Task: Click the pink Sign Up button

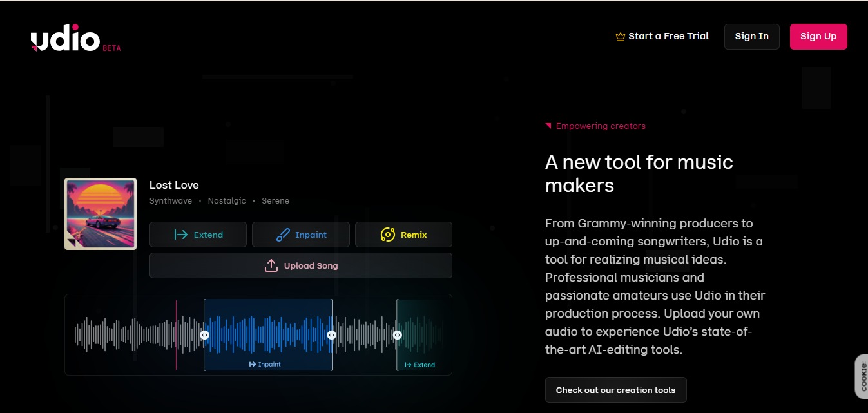Action: click(818, 37)
